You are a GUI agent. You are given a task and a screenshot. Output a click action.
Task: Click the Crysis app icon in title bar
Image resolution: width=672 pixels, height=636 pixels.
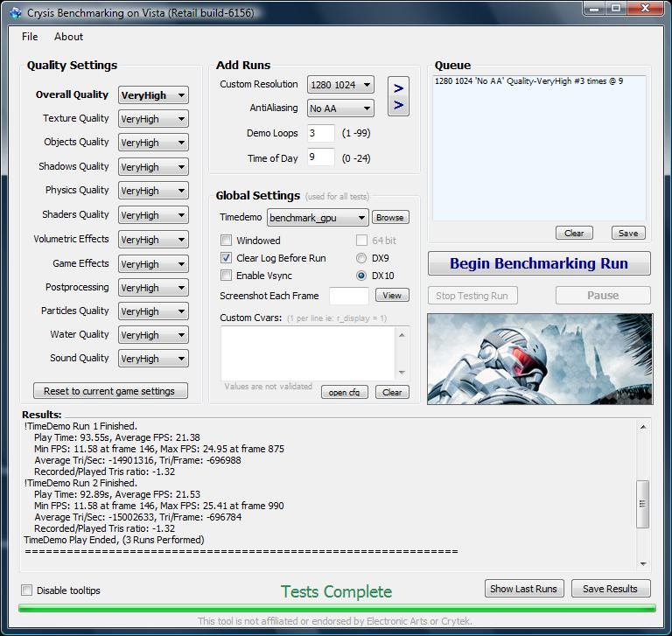tap(16, 13)
